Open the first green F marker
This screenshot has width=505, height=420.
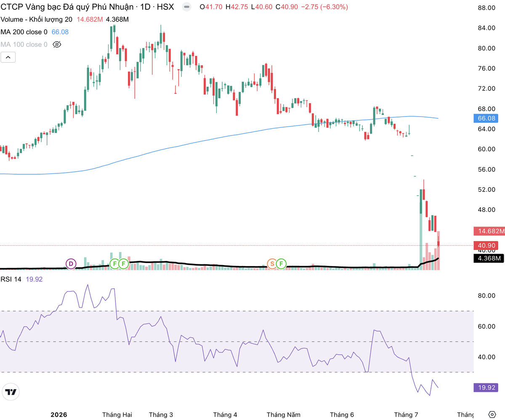click(x=114, y=264)
